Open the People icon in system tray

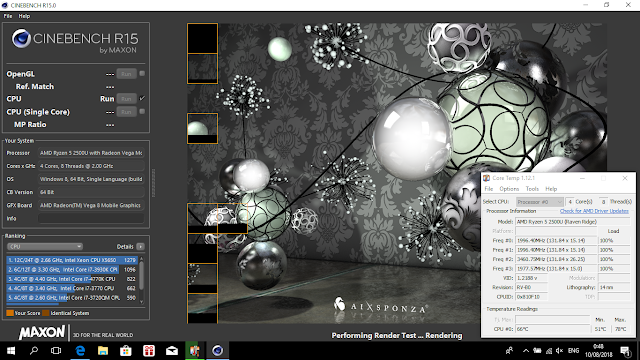click(509, 351)
